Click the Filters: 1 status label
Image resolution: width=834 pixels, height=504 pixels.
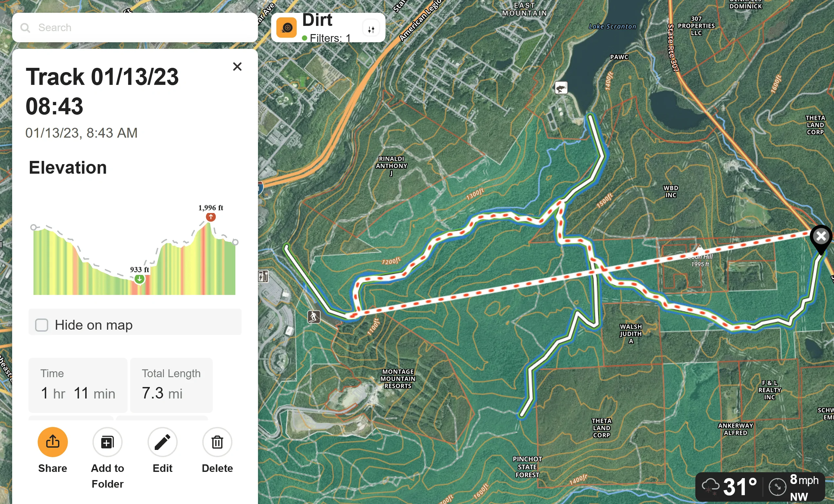click(x=326, y=38)
